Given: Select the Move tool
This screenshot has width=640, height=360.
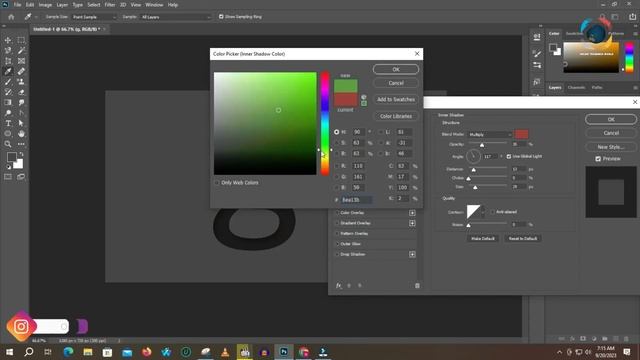Looking at the screenshot, I should tap(8, 40).
